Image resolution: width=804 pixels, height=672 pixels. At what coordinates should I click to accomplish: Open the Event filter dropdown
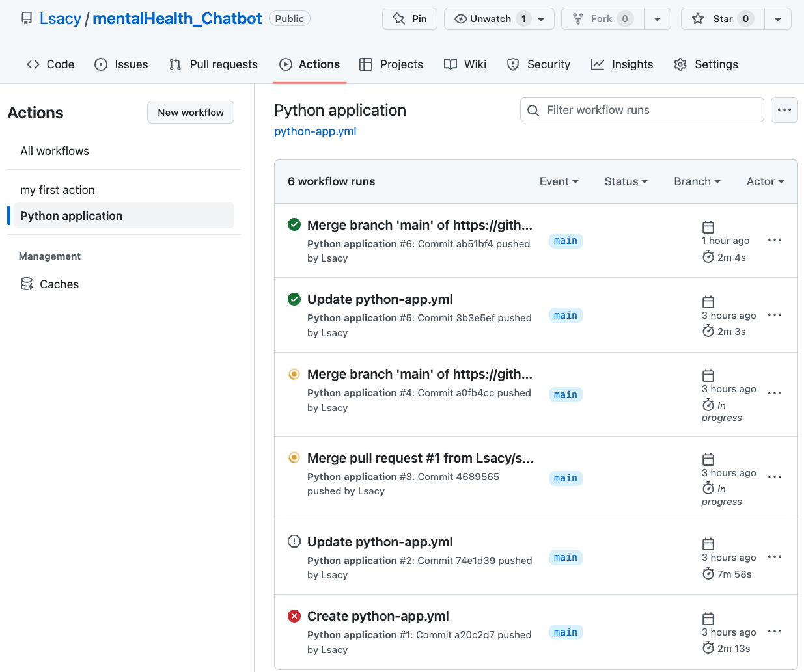pyautogui.click(x=559, y=181)
